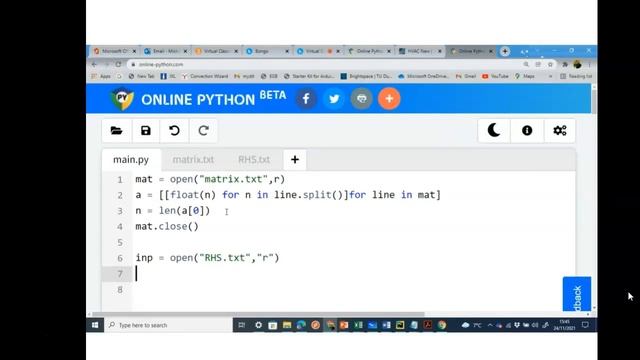Open the browser extensions puzzle icon

[x=565, y=64]
